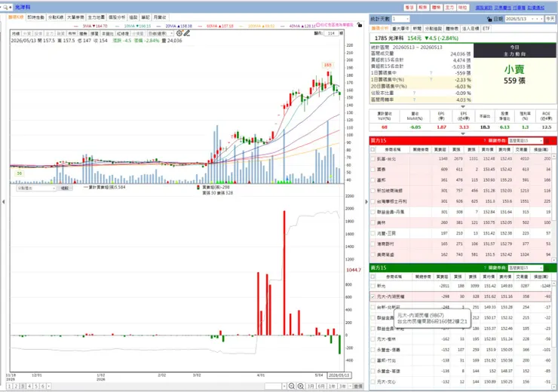Click the help question mark in 買方15 header
The height and width of the screenshot is (392, 558).
click(x=484, y=140)
